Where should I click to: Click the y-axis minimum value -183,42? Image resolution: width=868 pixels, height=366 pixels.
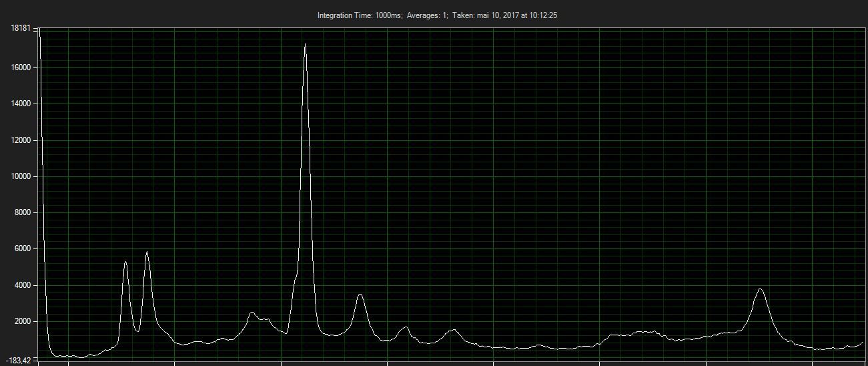coord(19,361)
